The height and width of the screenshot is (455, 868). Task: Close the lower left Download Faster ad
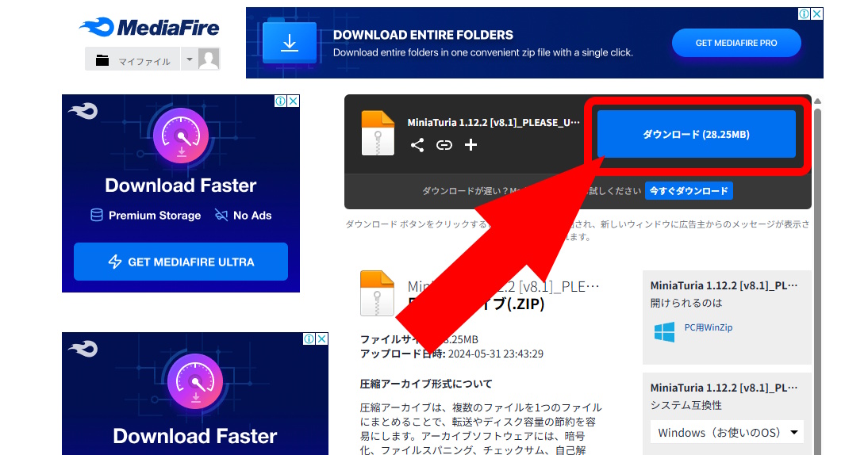[322, 339]
